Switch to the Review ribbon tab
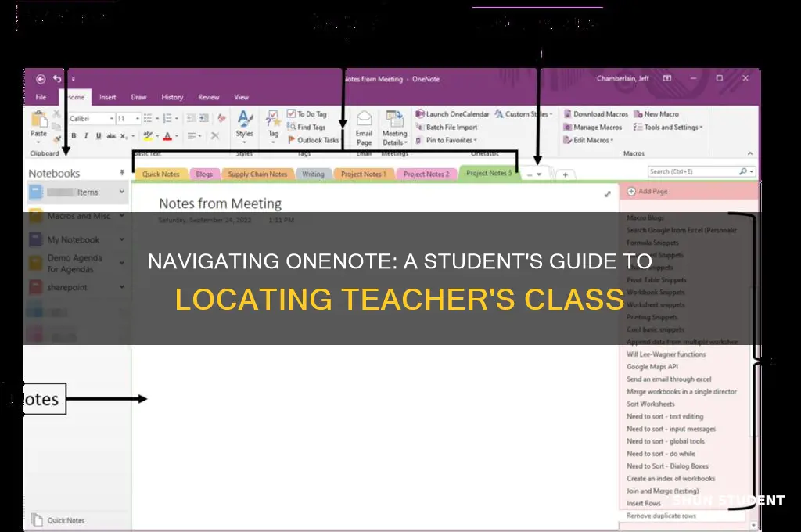Screen dimensions: 801x532 click(208, 97)
